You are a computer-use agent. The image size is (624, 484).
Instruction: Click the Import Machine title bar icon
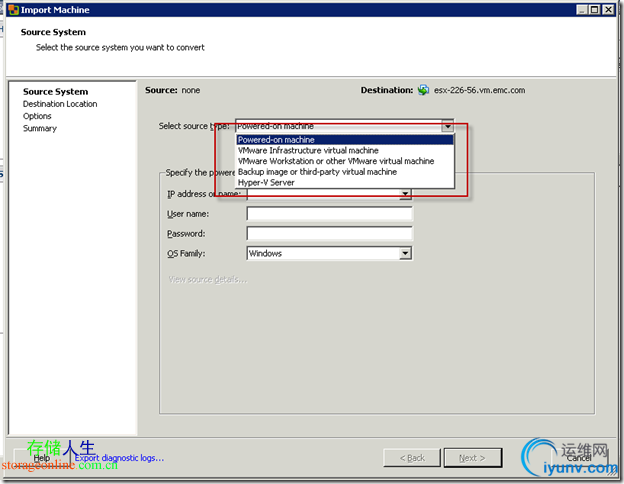pos(13,10)
